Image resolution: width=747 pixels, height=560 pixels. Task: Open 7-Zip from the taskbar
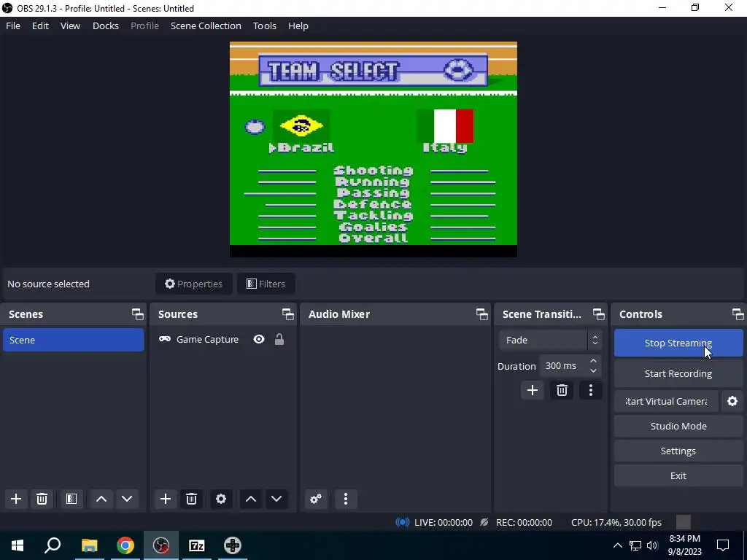tap(197, 545)
